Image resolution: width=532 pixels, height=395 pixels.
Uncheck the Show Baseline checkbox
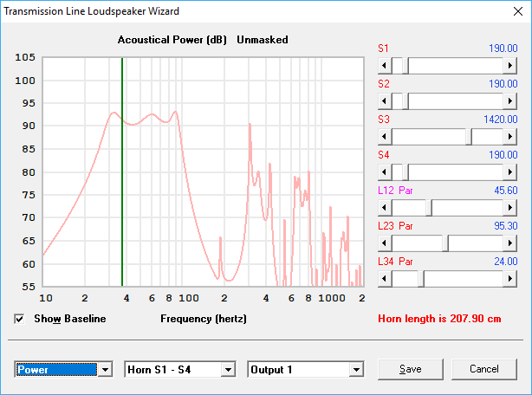(19, 319)
